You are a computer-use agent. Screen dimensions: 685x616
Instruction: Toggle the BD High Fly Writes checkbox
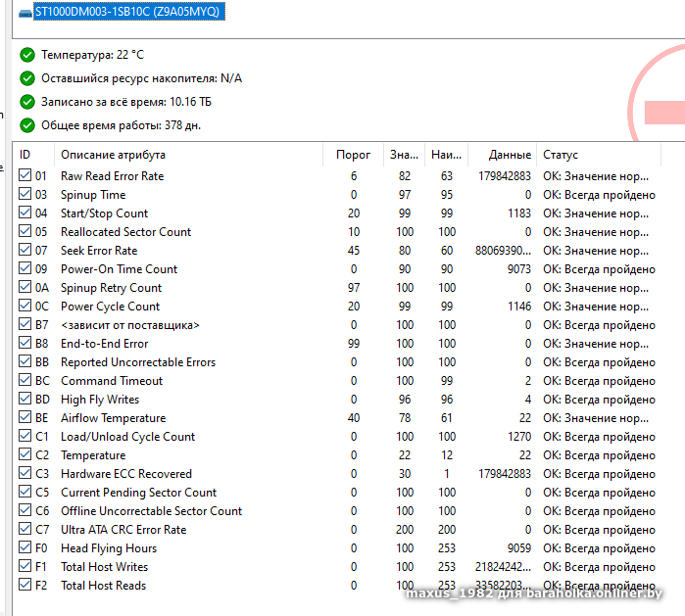pos(24,399)
